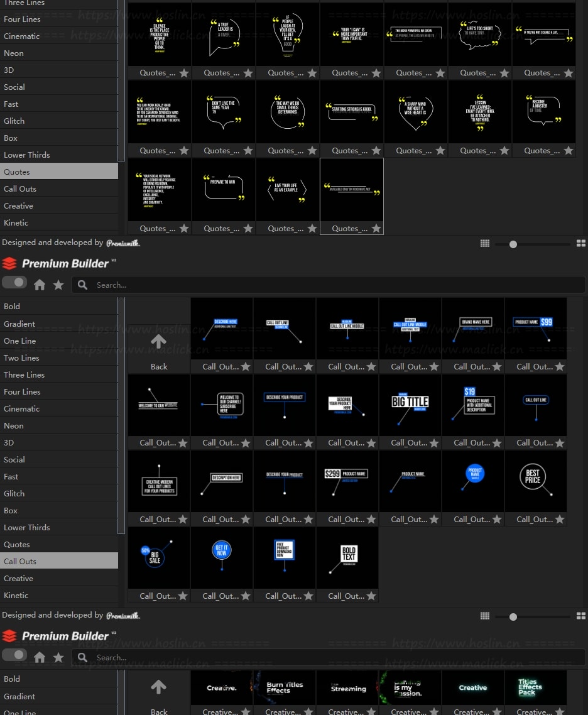
Task: Adjust thumbnail size slider in Quotes panel footer
Action: pos(513,244)
